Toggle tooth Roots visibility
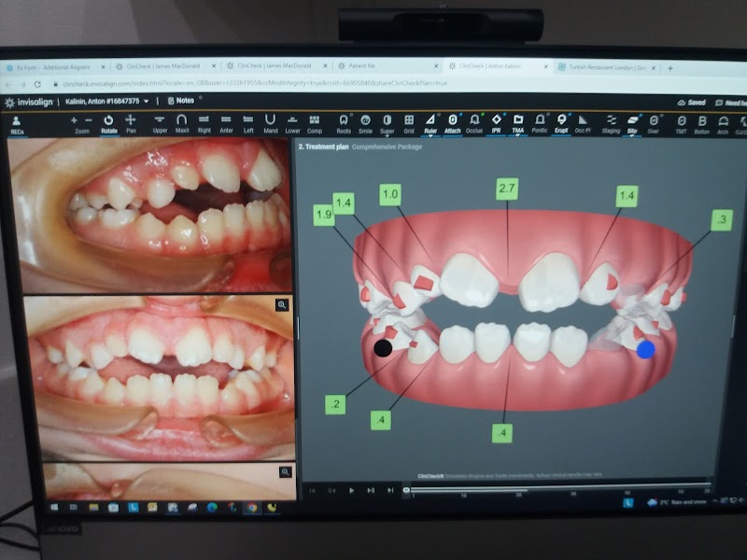 point(343,123)
